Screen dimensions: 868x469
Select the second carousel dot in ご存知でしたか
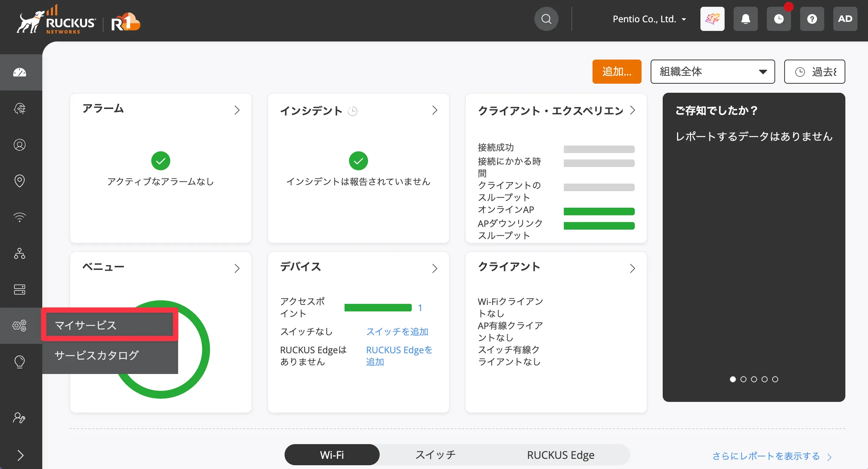[x=743, y=379]
